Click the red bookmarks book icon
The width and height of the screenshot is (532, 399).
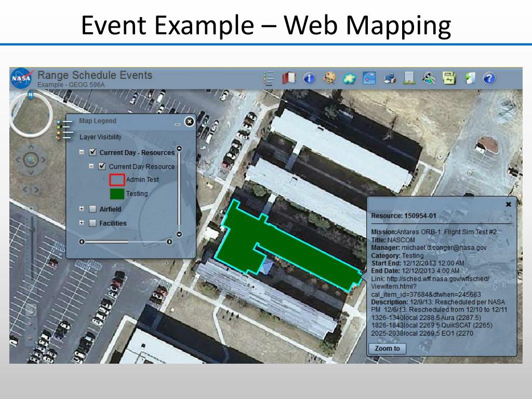(x=289, y=78)
